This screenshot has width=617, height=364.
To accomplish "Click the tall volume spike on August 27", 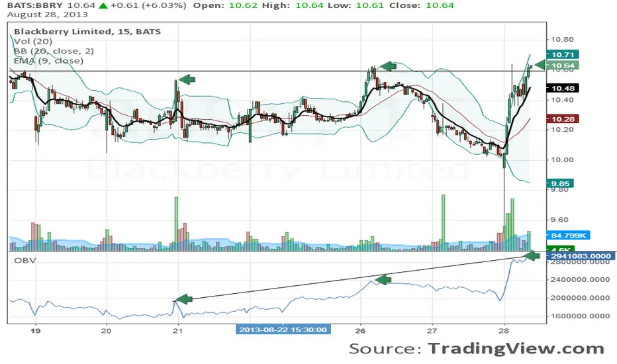I will [x=443, y=223].
